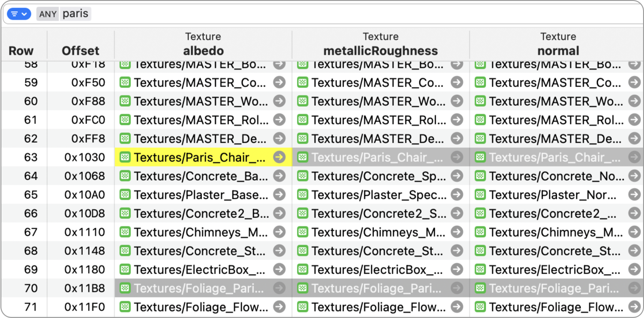Viewport: 644px width, 318px height.
Task: Click the texture icon for MASTER_Bo albedo in row 58
Action: pyautogui.click(x=125, y=64)
